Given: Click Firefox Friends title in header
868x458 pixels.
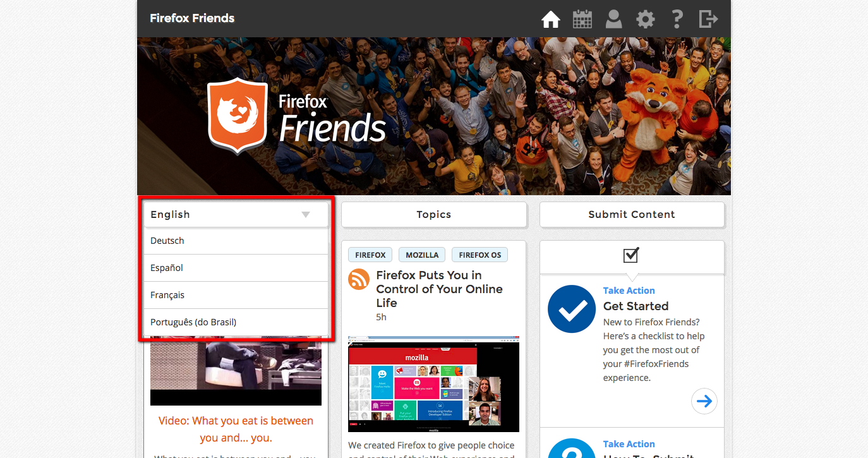Looking at the screenshot, I should click(192, 18).
